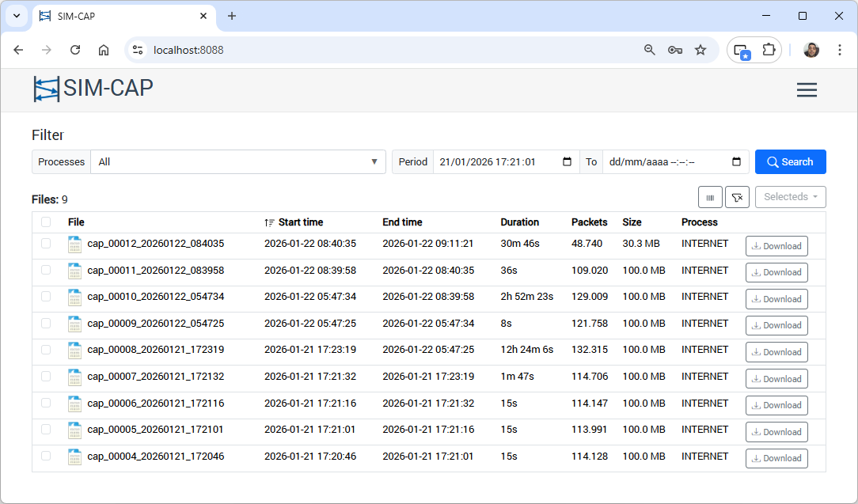The width and height of the screenshot is (858, 504).
Task: Open calendar picker for Period start date
Action: [567, 161]
